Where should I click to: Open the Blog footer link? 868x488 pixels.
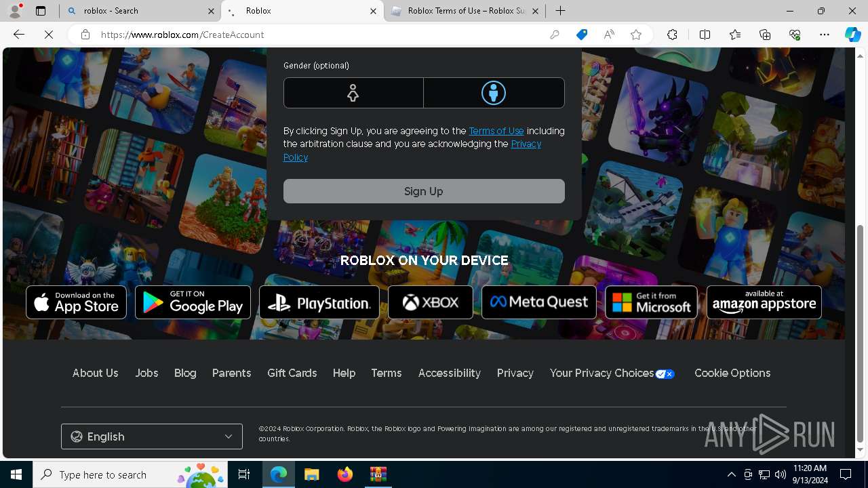185,373
